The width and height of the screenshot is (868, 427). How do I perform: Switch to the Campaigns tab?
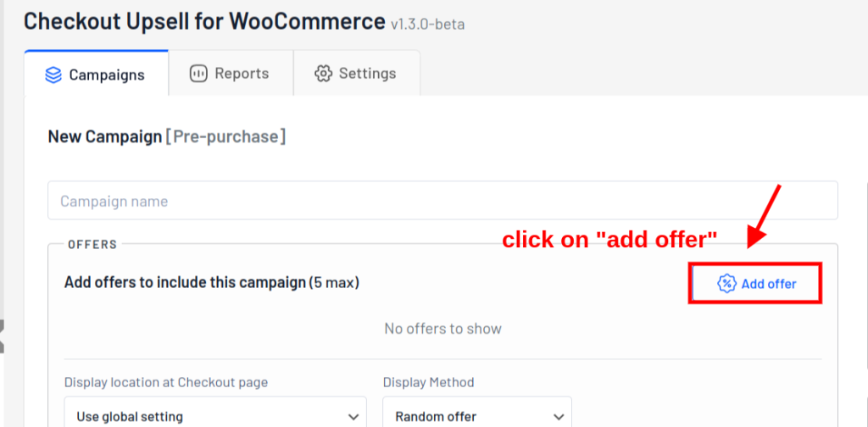(97, 74)
